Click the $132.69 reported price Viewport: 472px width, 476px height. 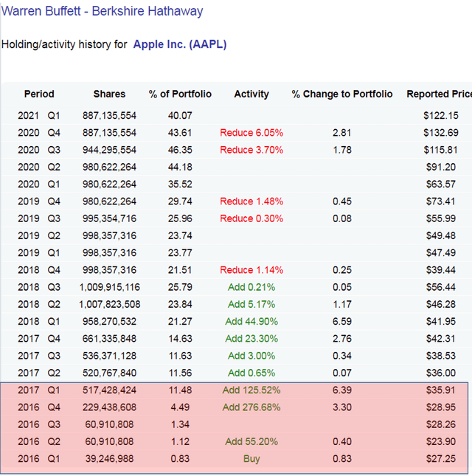441,133
